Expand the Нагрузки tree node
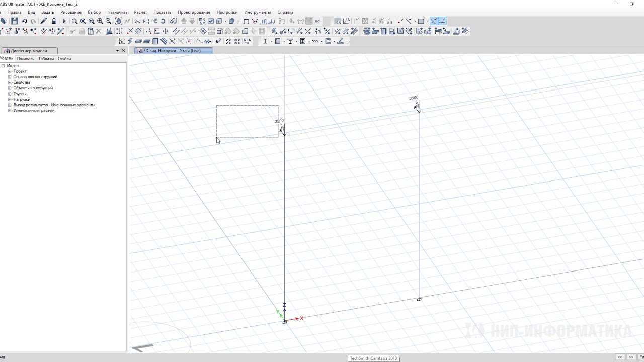The height and width of the screenshot is (362, 644). [x=10, y=99]
